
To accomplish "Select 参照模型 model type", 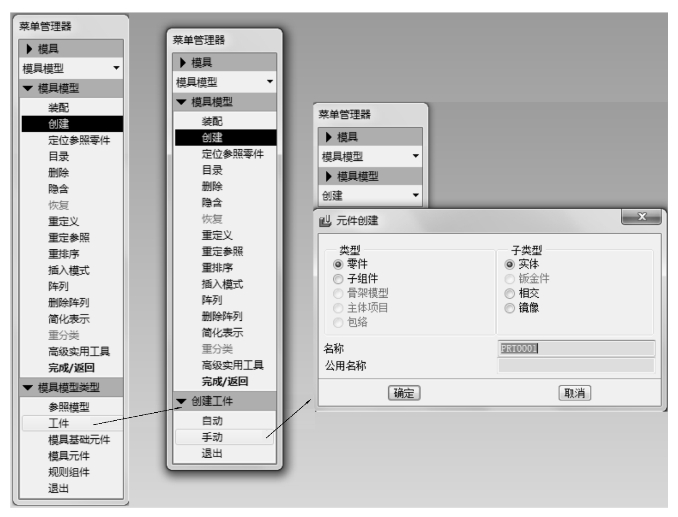I will [x=69, y=407].
